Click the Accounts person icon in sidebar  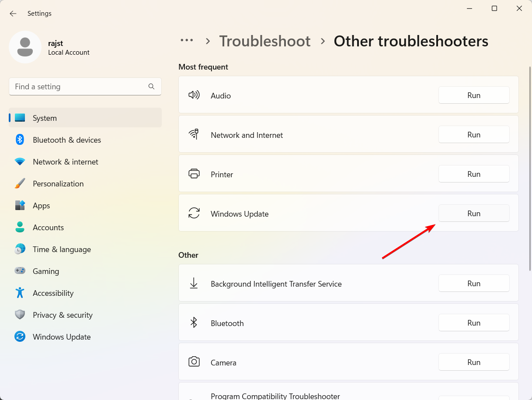click(x=20, y=227)
